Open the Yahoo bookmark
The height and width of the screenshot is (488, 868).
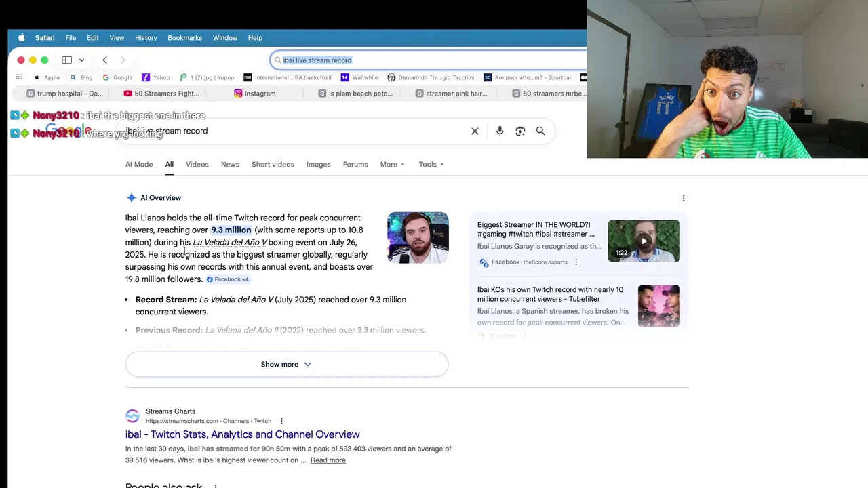click(x=156, y=77)
